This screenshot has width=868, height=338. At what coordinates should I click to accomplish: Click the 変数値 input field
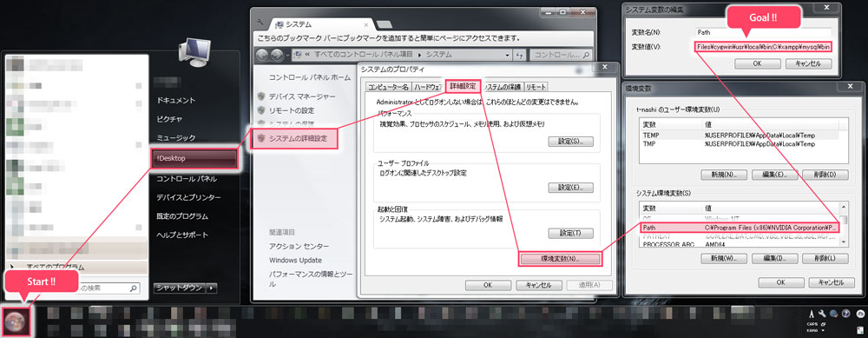[763, 47]
